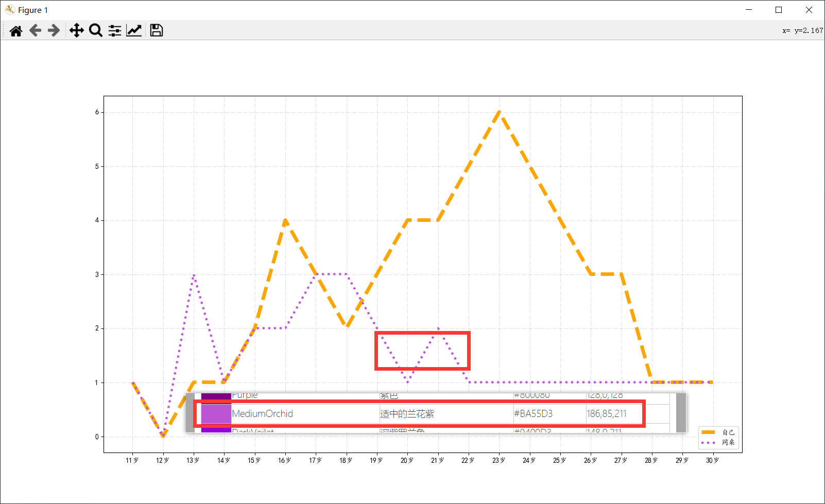Click the 16岁 x-axis tick label
Viewport: 825px width, 504px height.
[x=285, y=460]
